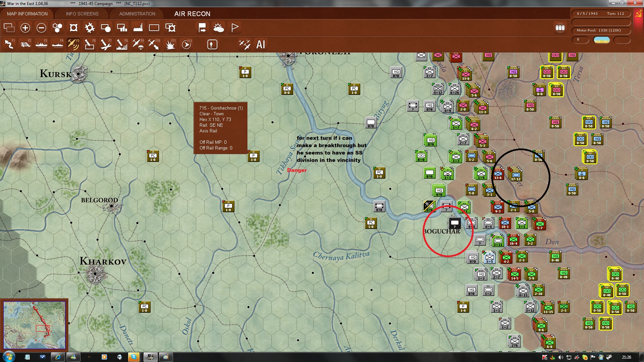Viewport: 644px width, 362px height.
Task: Select the red 13-6 unit counter
Action: pyautogui.click(x=498, y=174)
